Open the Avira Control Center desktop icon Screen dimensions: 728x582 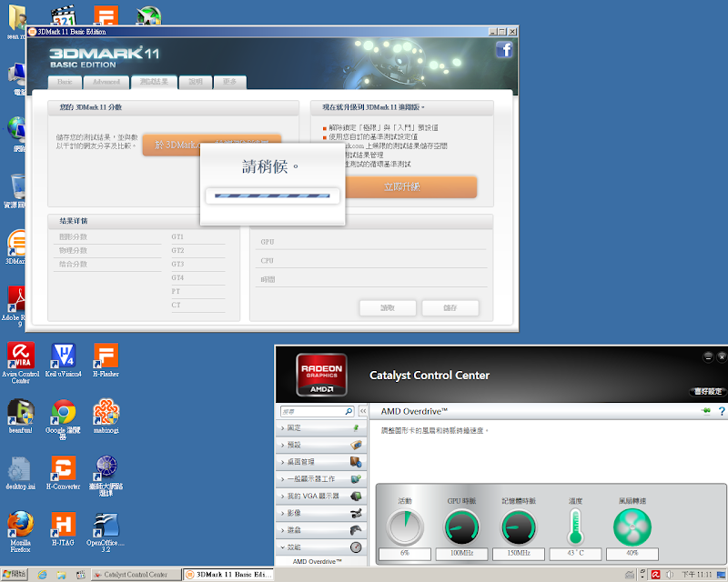[20, 363]
